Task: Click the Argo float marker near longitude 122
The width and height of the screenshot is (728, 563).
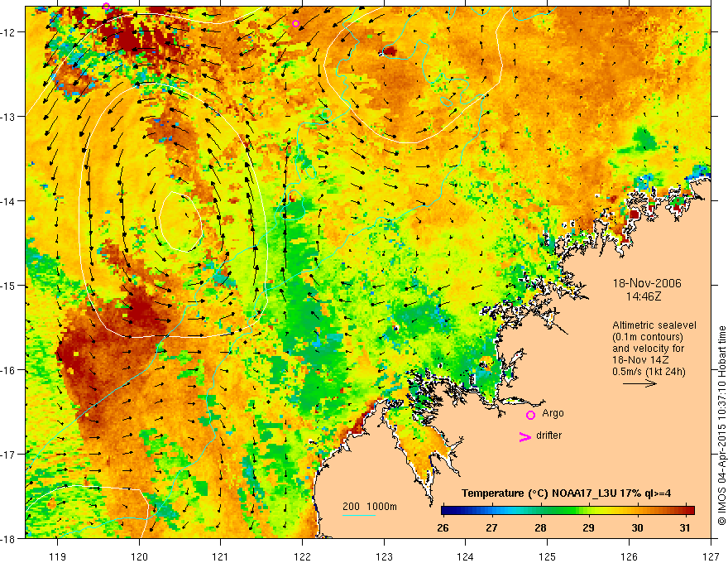Action: point(296,24)
